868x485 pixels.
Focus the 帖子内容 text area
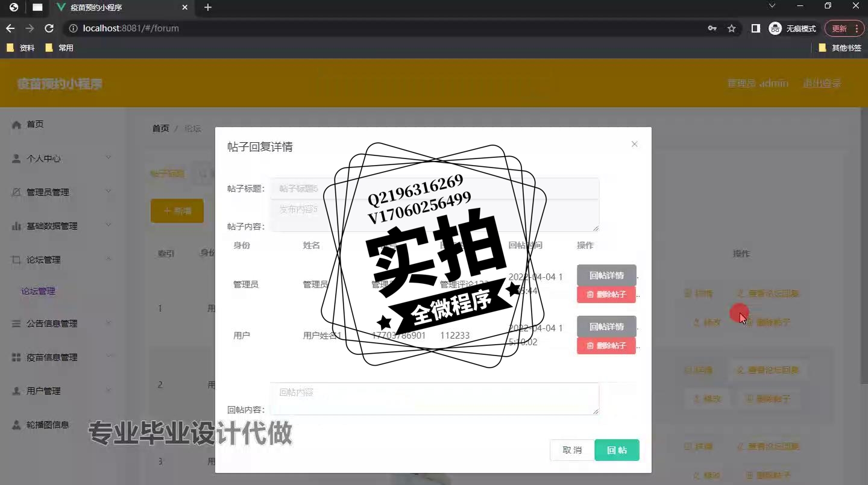[435, 215]
